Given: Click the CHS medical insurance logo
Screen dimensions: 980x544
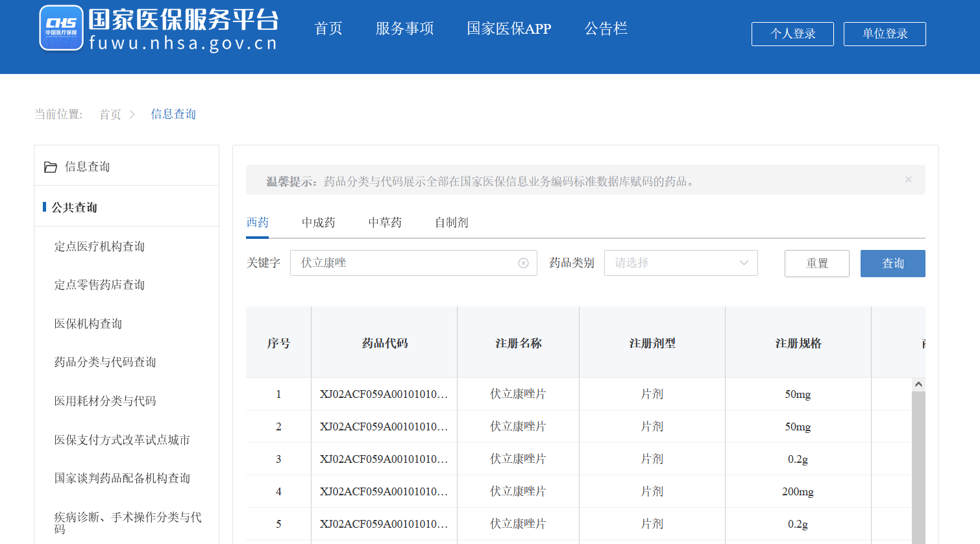Looking at the screenshot, I should [61, 28].
